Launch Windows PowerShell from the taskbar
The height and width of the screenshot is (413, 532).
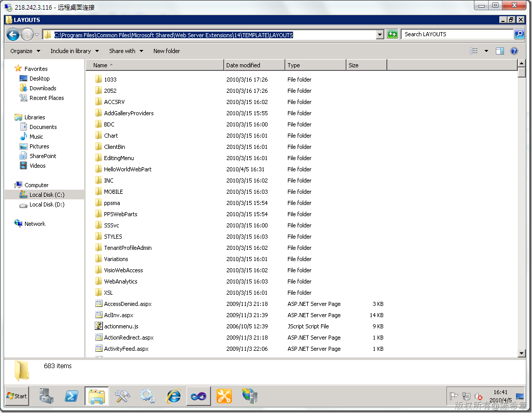click(71, 396)
